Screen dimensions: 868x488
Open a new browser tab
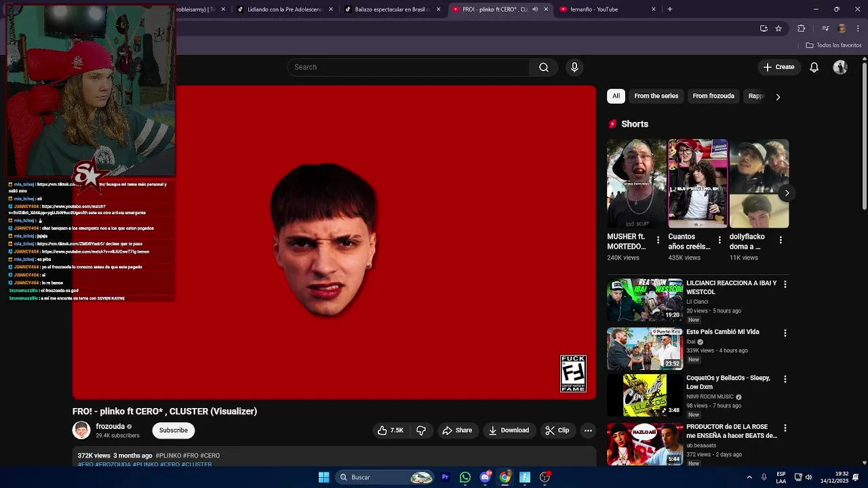tap(670, 9)
